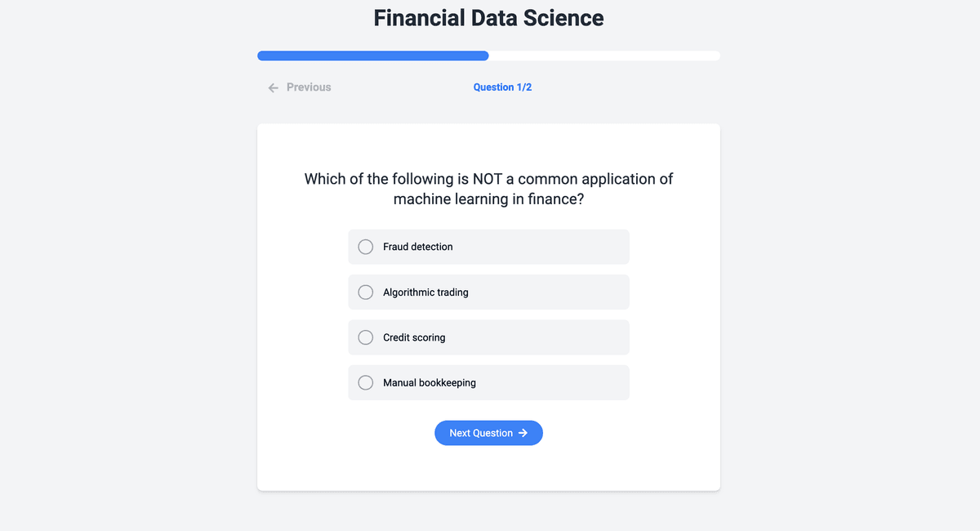The image size is (980, 531).
Task: Select the Manual bookkeeping radio button
Action: (x=365, y=382)
